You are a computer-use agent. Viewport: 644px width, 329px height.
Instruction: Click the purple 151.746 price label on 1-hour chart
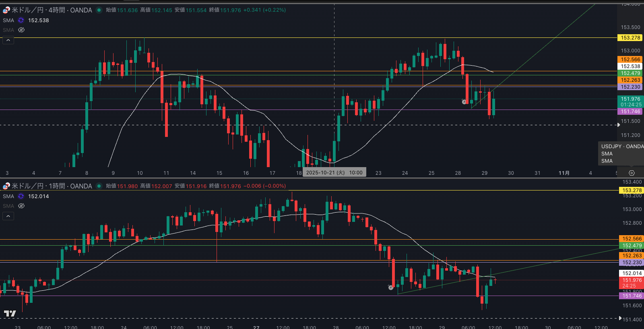click(x=632, y=296)
